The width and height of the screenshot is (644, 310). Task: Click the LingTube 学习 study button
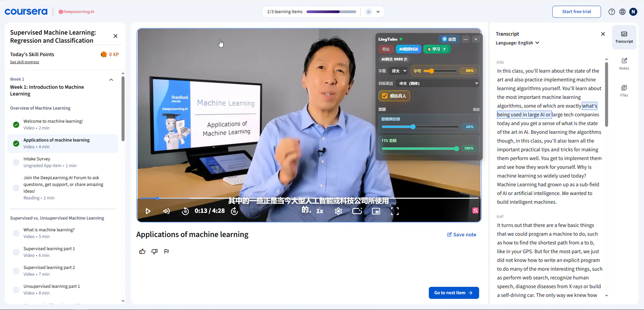[437, 49]
